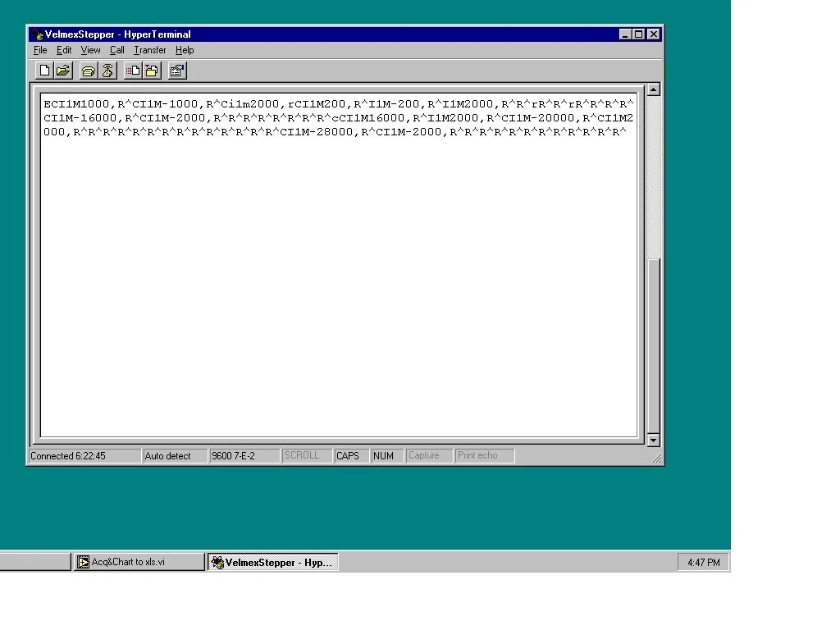840x630 pixels.
Task: Close the HyperTerminal window
Action: point(654,34)
